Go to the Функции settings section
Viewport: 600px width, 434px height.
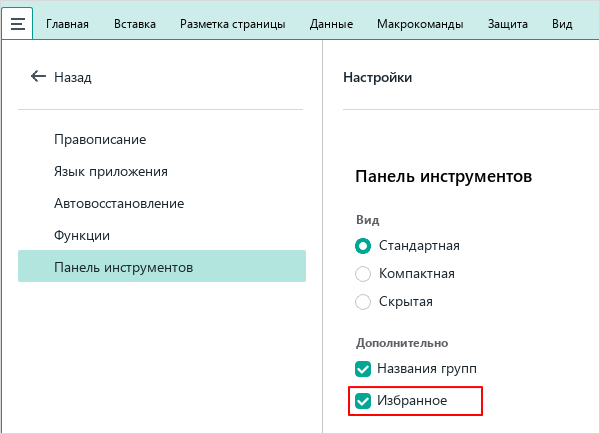[x=82, y=235]
